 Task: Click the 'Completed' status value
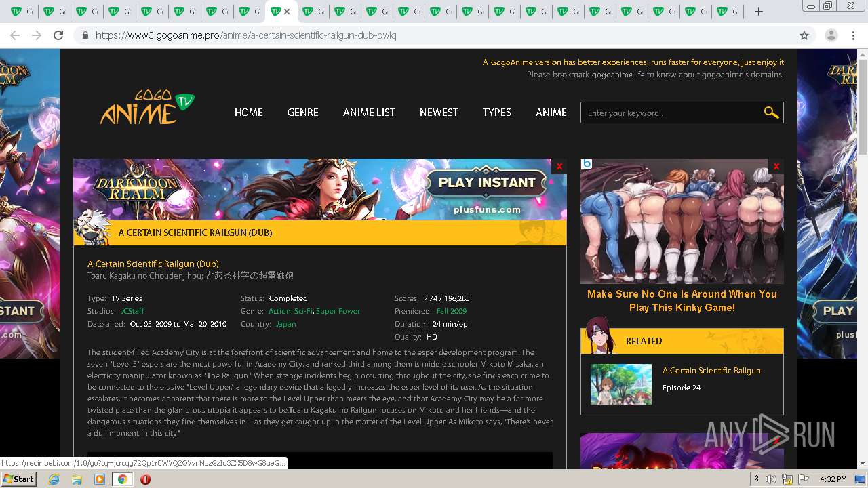point(288,298)
